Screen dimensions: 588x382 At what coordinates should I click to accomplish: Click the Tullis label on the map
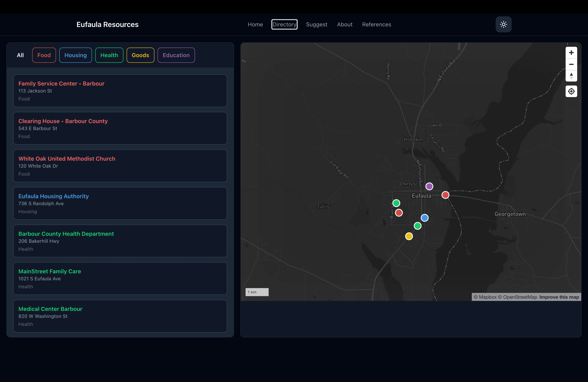pos(323,206)
